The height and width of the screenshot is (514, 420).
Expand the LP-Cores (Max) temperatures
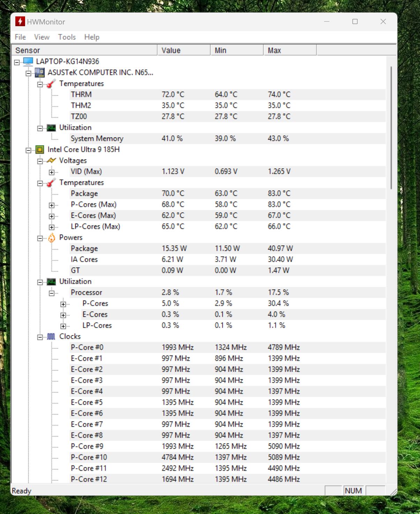(52, 227)
